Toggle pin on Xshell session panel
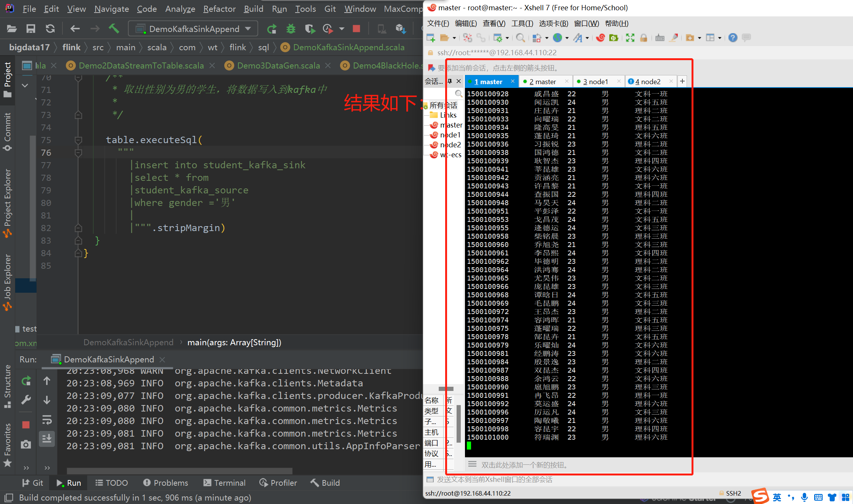This screenshot has height=504, width=853. (450, 81)
